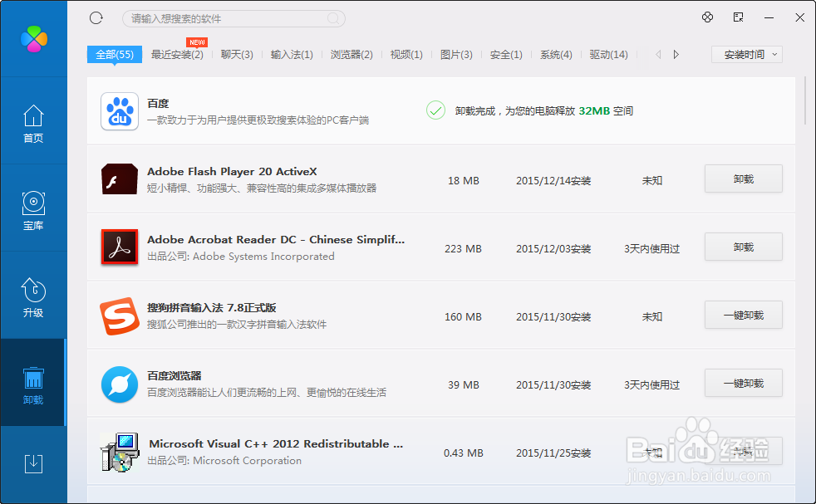One-click uninstall 搜狗拼音输入法
The image size is (816, 504).
point(744,316)
